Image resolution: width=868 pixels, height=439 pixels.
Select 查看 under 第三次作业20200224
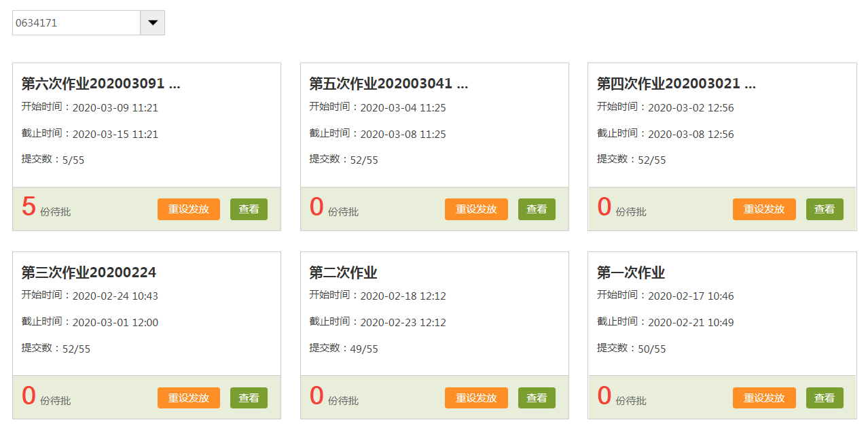[249, 398]
